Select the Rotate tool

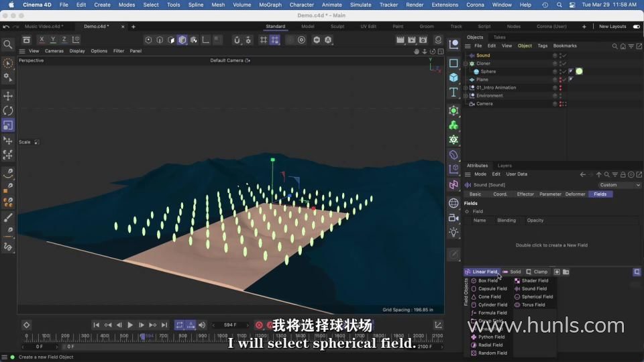coord(8,111)
